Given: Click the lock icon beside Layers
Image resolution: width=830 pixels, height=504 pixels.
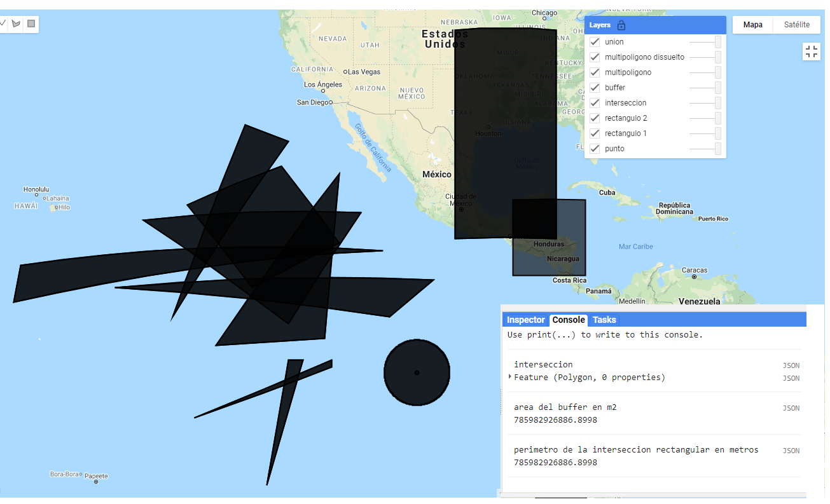Looking at the screenshot, I should pyautogui.click(x=621, y=25).
